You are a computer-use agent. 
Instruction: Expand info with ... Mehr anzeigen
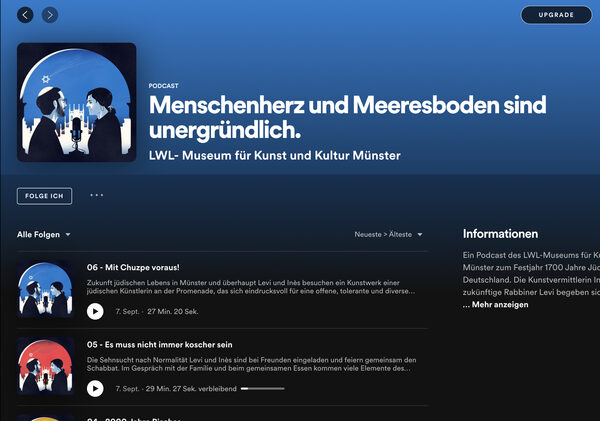tap(496, 305)
